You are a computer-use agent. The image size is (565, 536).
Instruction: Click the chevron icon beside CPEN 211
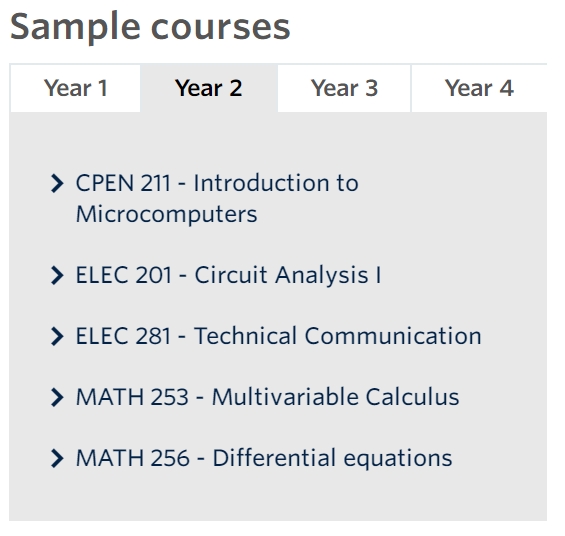coord(57,183)
